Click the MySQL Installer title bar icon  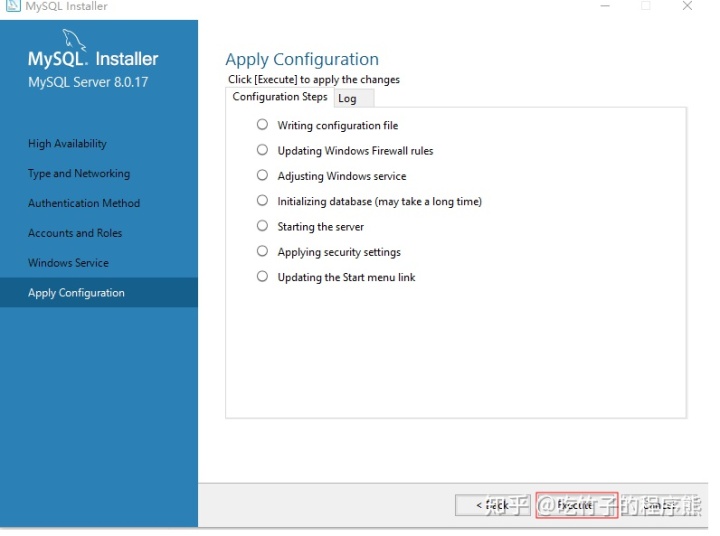pos(13,6)
